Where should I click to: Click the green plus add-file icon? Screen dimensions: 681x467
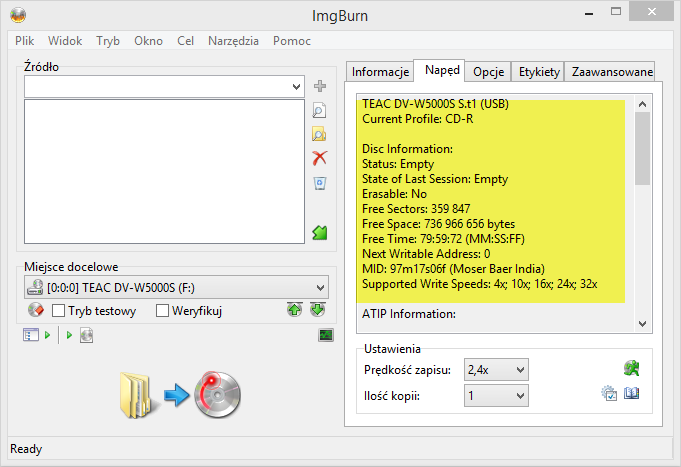click(x=320, y=86)
